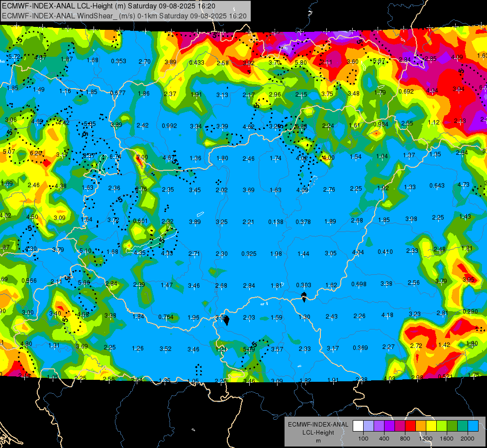Click the wind shear value 5.72

(14, 57)
